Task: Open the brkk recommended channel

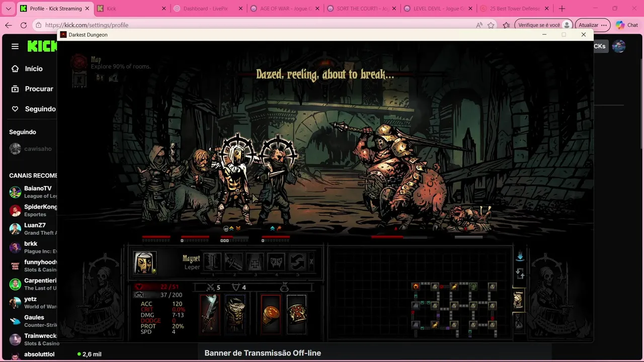Action: (32, 247)
